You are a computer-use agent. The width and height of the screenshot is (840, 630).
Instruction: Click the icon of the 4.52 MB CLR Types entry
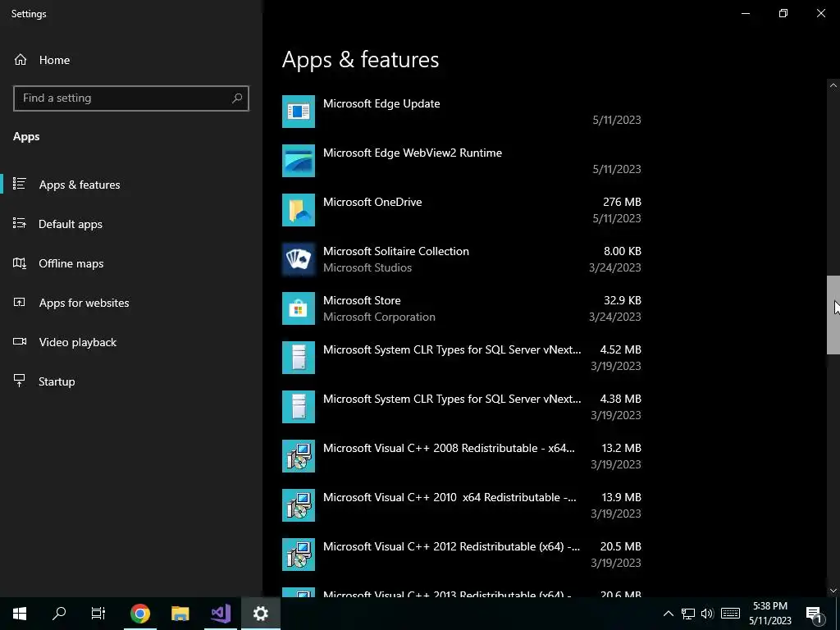pyautogui.click(x=299, y=358)
